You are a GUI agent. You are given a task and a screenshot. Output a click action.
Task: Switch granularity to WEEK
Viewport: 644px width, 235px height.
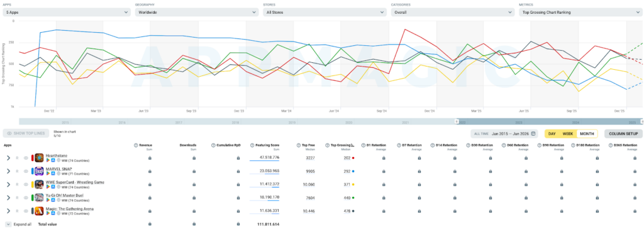point(568,134)
